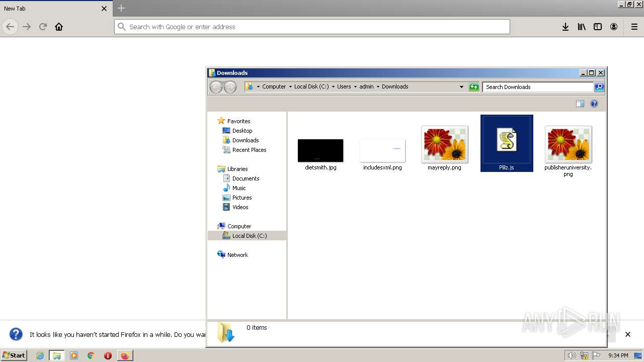Show Firefox sidebars icon
This screenshot has height=362, width=644.
coord(598,27)
